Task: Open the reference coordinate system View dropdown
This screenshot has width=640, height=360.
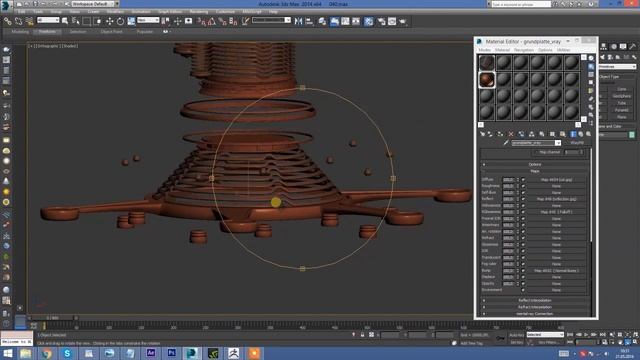Action: coord(148,20)
